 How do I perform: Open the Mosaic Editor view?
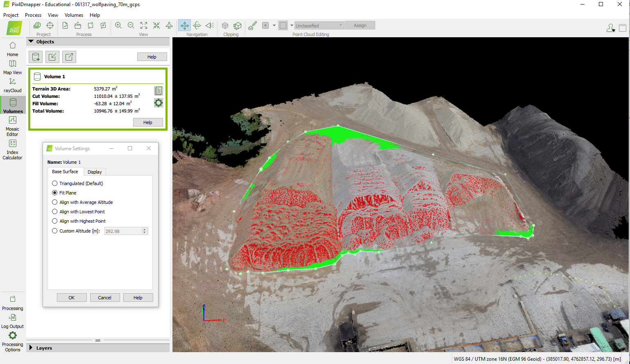coord(13,126)
